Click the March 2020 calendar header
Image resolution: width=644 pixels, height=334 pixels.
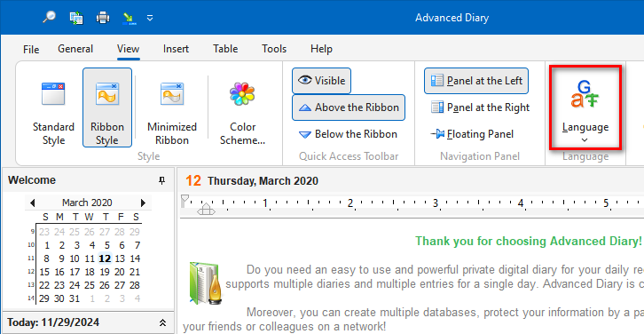[87, 203]
